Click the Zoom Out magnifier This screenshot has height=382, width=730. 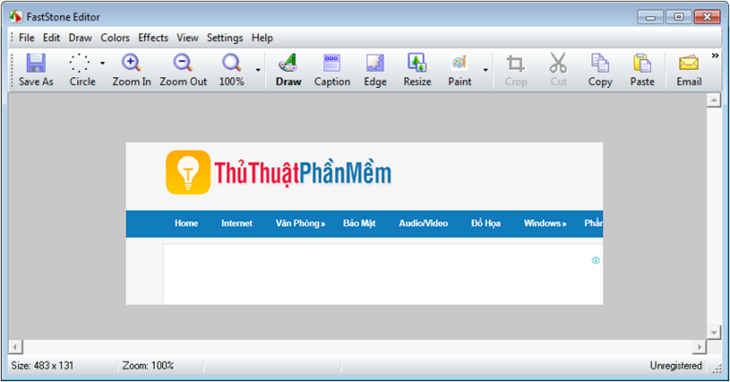182,63
